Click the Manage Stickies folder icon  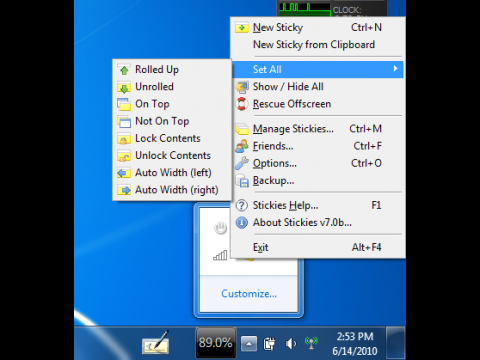point(242,129)
